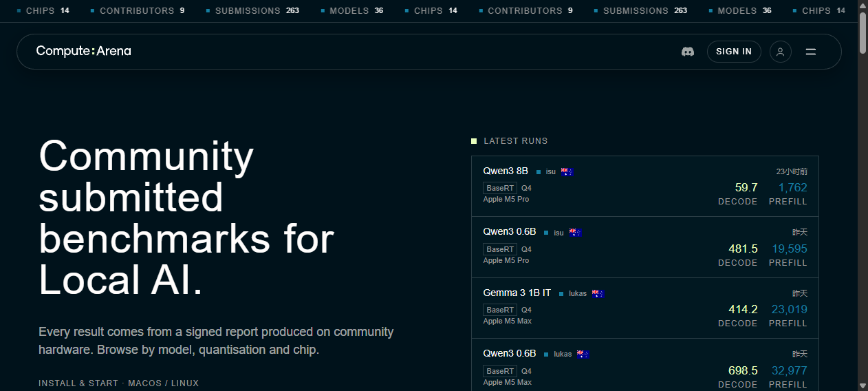The height and width of the screenshot is (391, 868).
Task: Click the 23小时前 timestamp
Action: [792, 171]
